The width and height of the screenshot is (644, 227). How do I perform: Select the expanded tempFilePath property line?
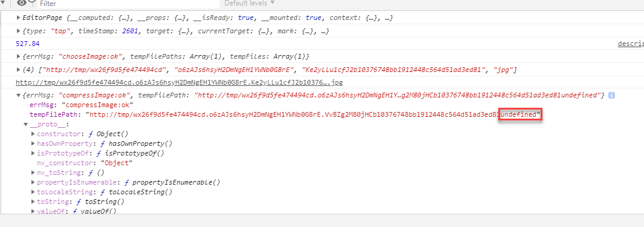[285, 115]
